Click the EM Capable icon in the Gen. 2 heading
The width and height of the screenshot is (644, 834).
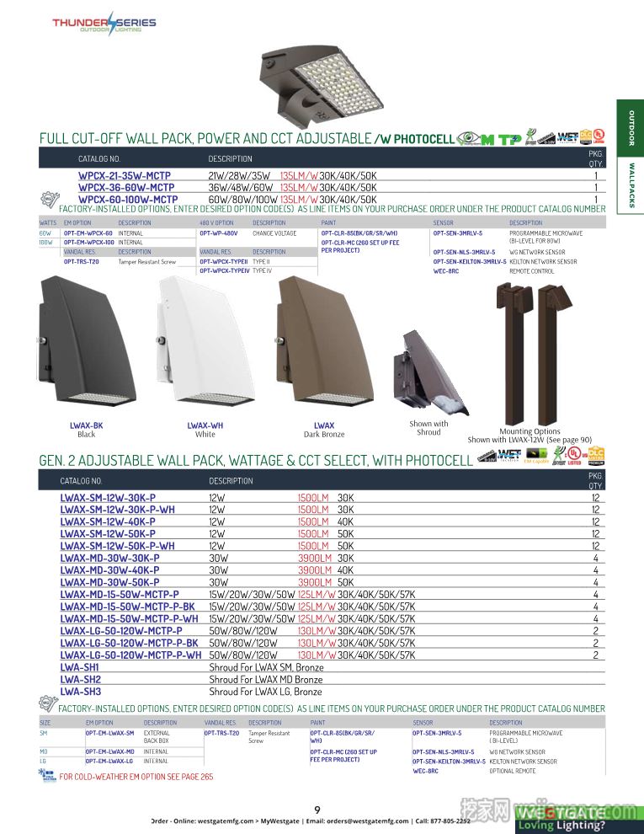536,456
